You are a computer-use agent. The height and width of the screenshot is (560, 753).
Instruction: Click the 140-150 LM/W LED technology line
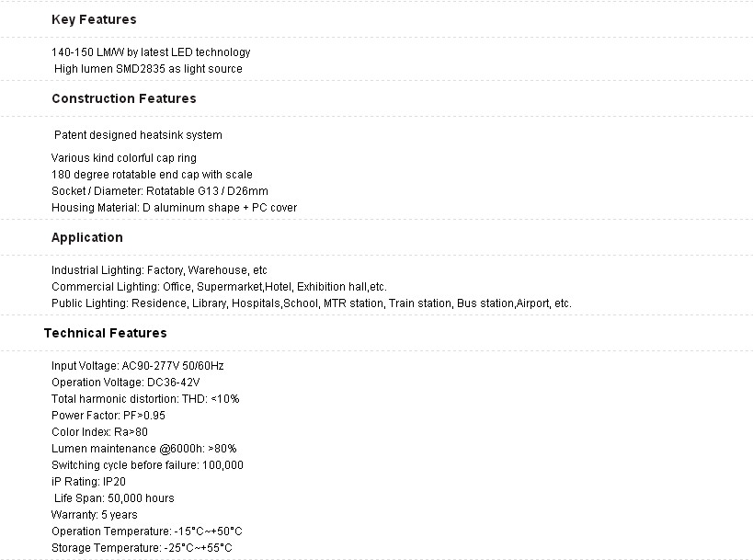151,52
